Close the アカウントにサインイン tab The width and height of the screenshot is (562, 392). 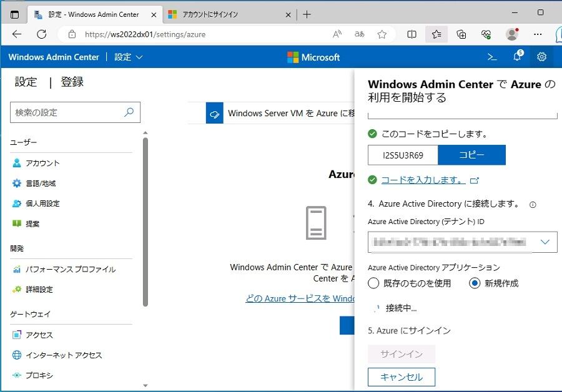pyautogui.click(x=288, y=15)
